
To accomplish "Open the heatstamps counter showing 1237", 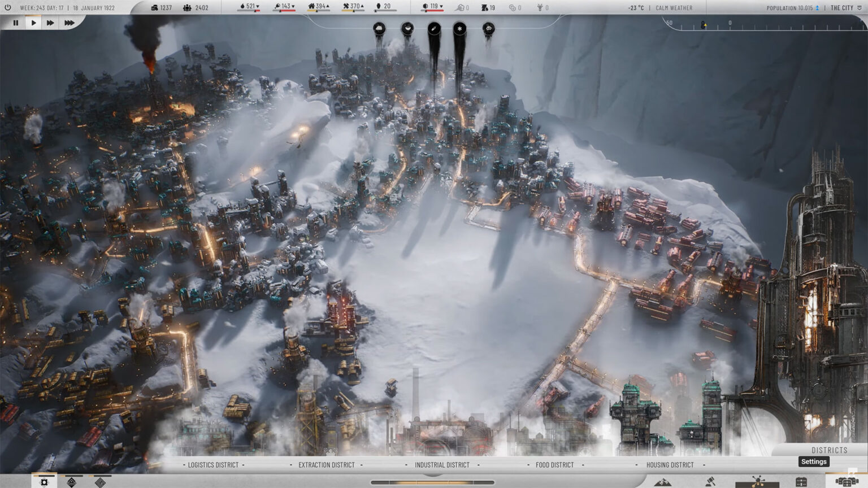I will (161, 8).
